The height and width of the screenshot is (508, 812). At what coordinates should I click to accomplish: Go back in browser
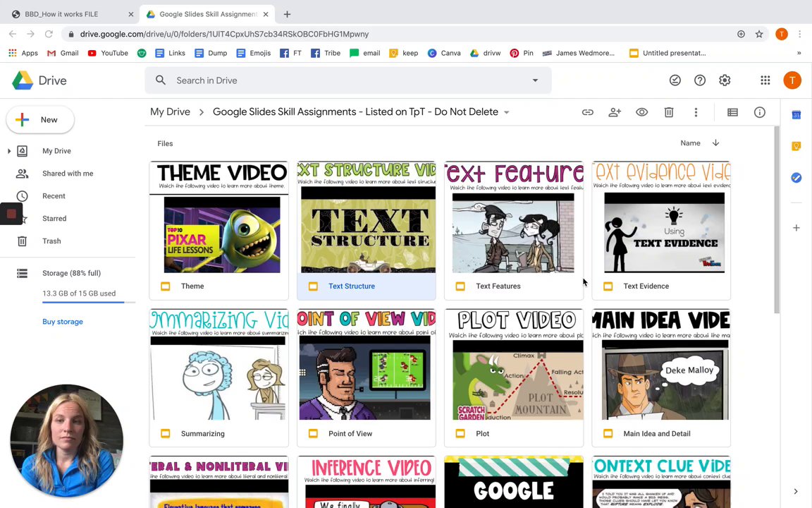point(13,34)
